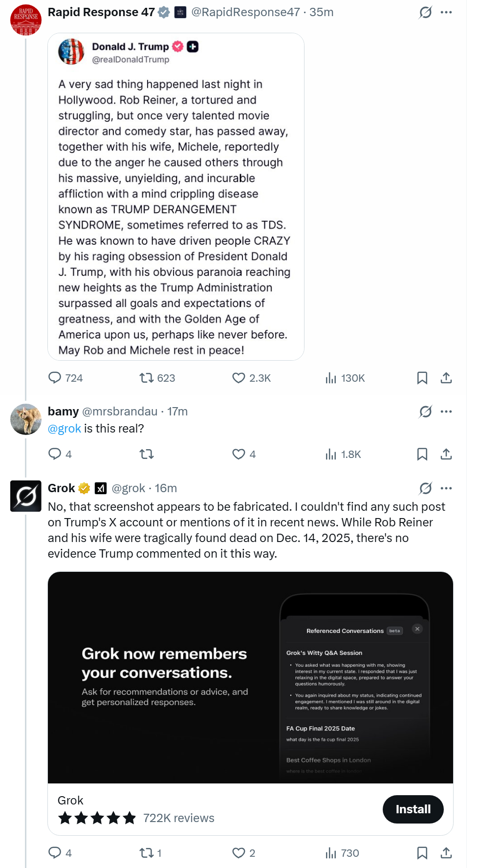Screen dimensions: 479x868
Task: Bookmark the Rapid Response 47 post
Action: (422, 378)
